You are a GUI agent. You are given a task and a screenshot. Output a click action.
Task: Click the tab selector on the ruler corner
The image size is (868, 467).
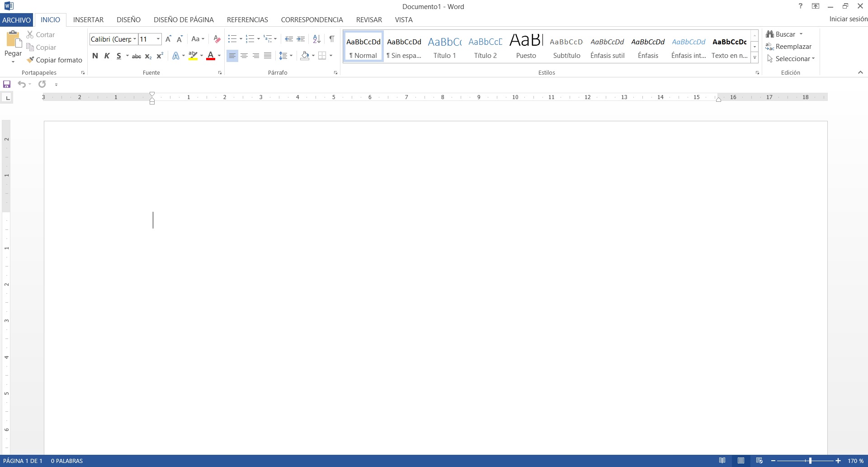coord(8,98)
